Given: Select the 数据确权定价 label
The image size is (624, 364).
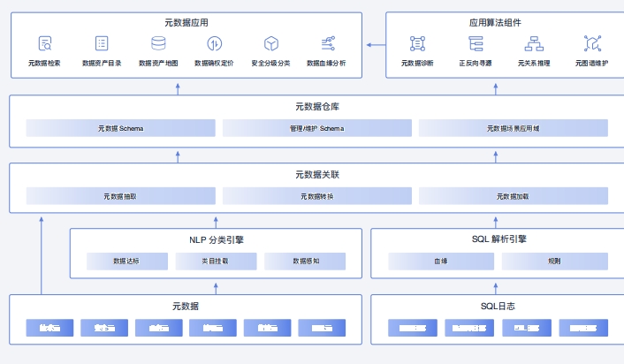Looking at the screenshot, I should (x=214, y=64).
